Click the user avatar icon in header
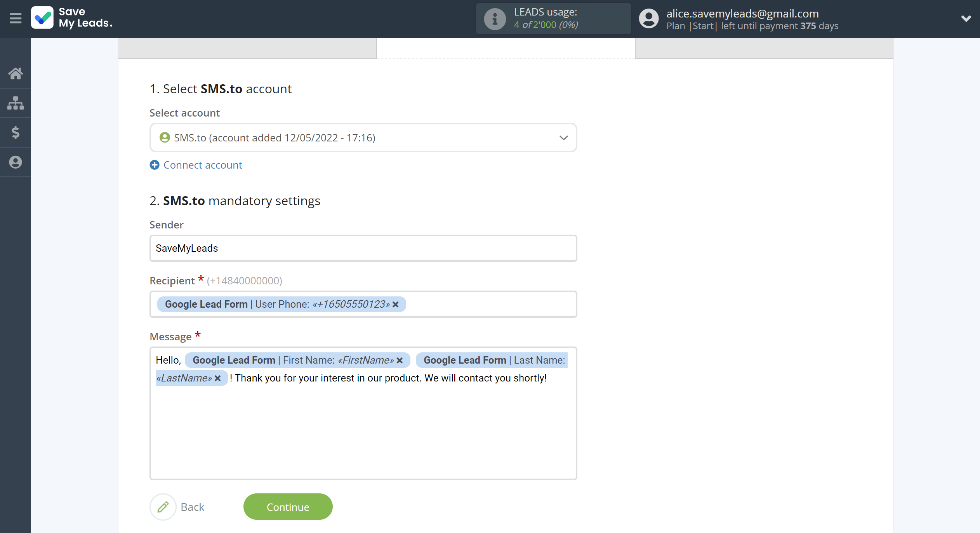The width and height of the screenshot is (980, 533). tap(649, 19)
